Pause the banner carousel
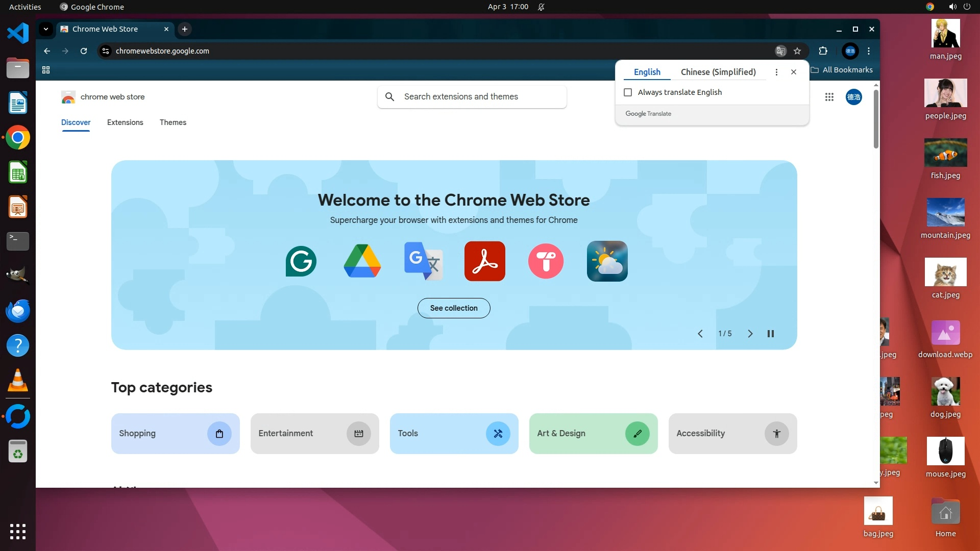The width and height of the screenshot is (980, 551). pyautogui.click(x=770, y=334)
